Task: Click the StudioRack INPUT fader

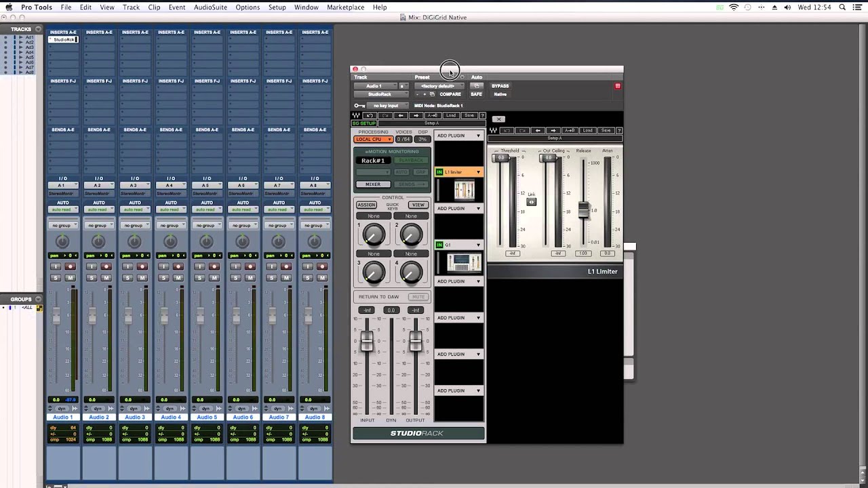Action: pyautogui.click(x=367, y=341)
